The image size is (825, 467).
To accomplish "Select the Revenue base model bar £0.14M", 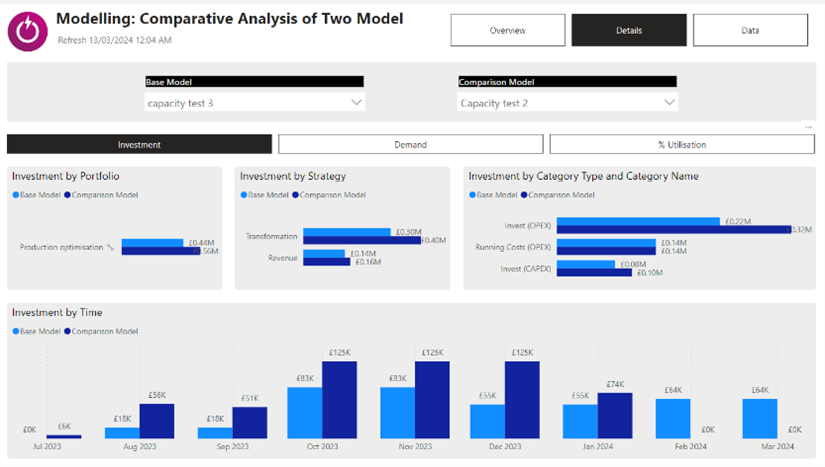I will coord(324,253).
